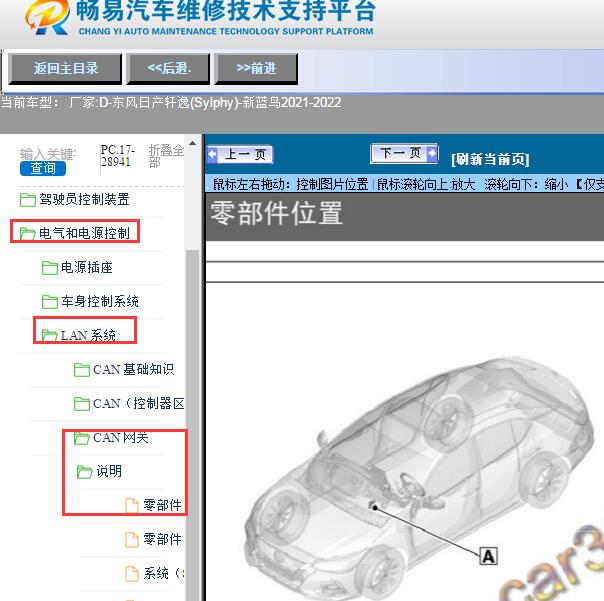604x601 pixels.
Task: Refresh via 刷新当前页 link
Action: pyautogui.click(x=490, y=159)
